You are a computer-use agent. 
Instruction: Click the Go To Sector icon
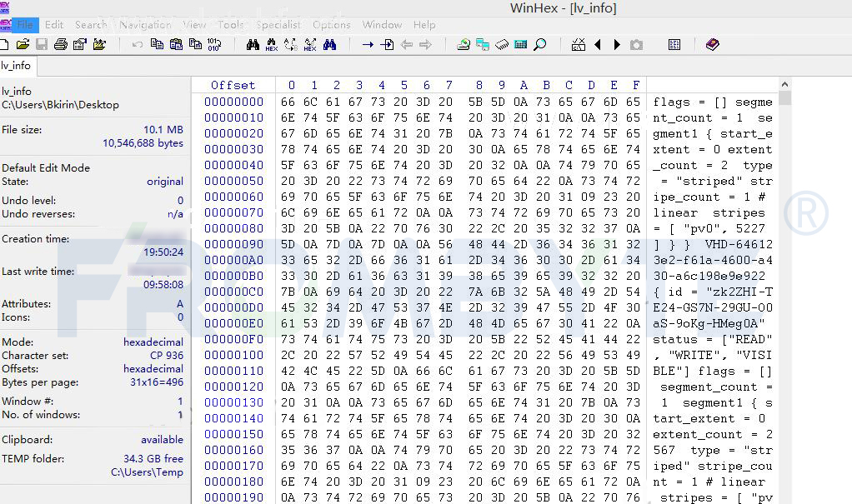[387, 44]
